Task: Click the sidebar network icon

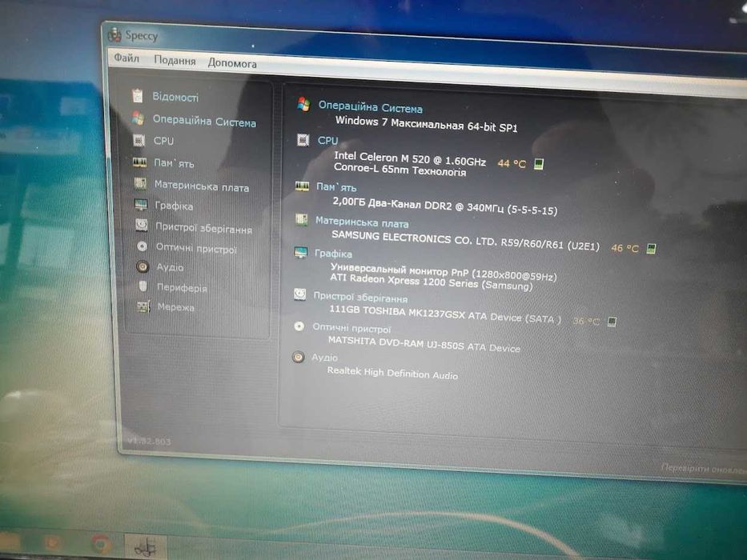Action: 143,306
